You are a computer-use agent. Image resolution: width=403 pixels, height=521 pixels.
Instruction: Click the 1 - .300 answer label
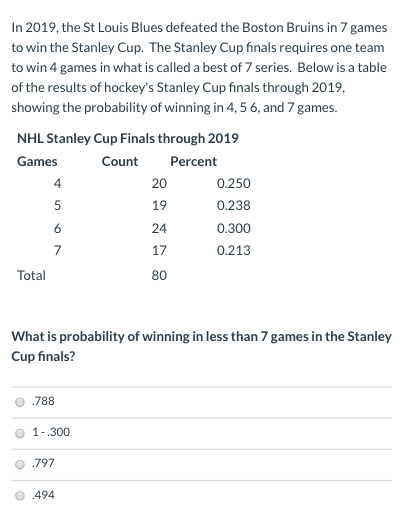51,432
